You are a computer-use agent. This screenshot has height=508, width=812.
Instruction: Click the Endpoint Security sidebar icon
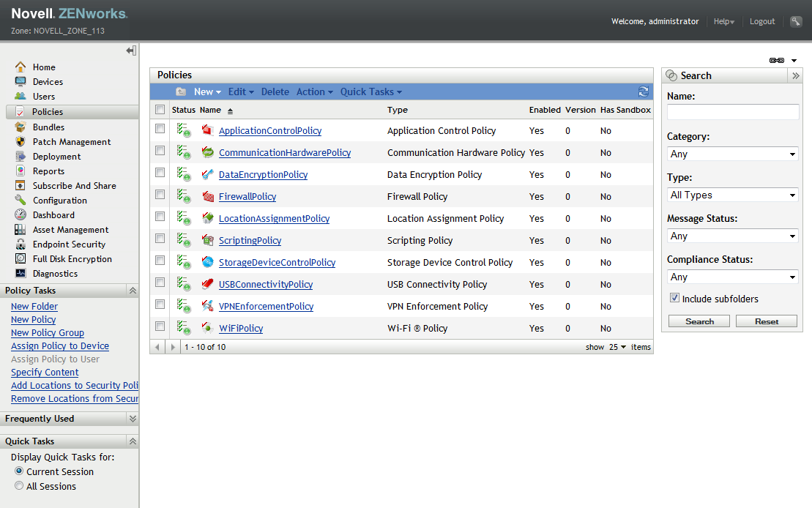20,244
